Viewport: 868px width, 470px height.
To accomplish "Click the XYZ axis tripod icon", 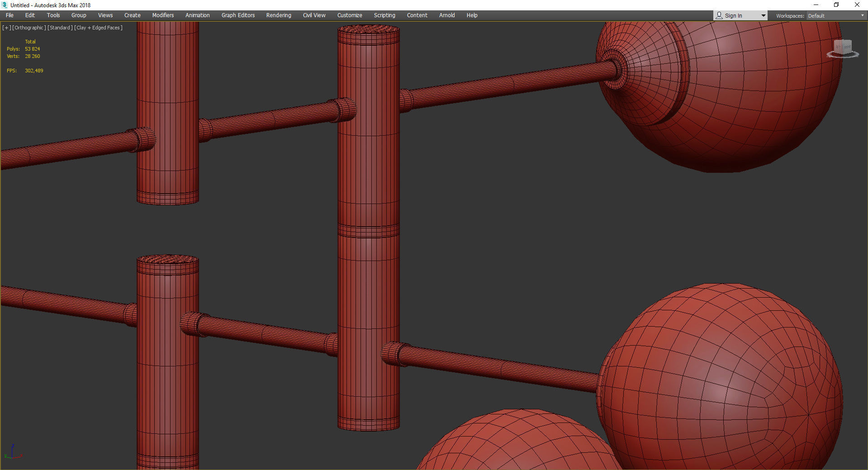I will click(x=13, y=452).
